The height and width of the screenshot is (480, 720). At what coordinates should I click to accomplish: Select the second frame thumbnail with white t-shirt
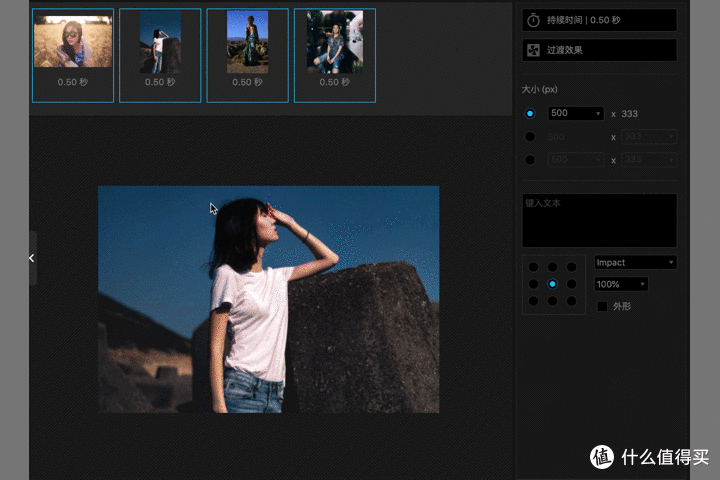160,55
